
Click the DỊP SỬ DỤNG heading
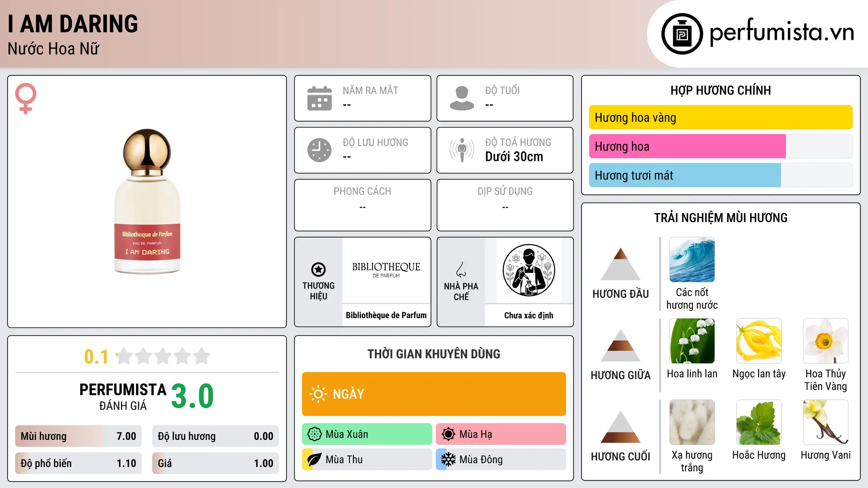(505, 191)
